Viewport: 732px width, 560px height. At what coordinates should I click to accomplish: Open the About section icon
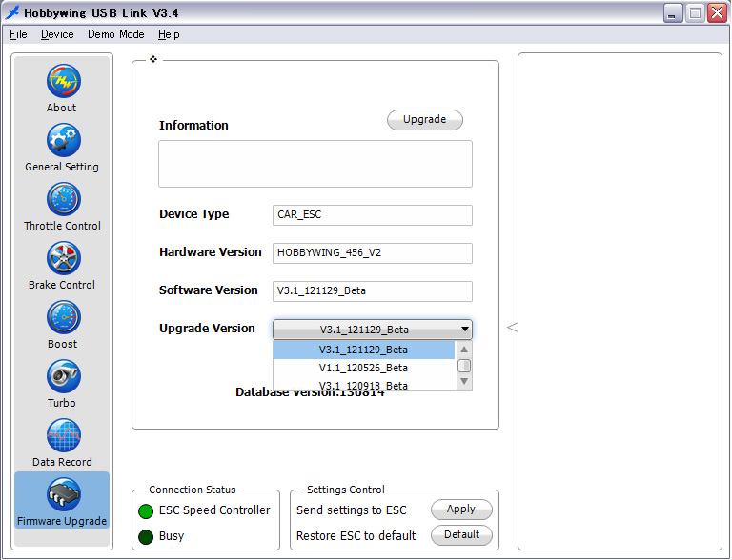tap(63, 82)
